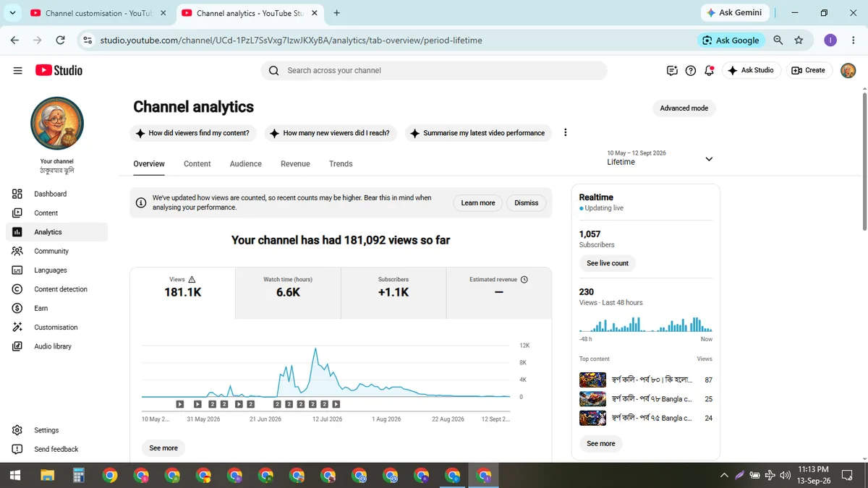Screen dimensions: 868x488
Task: Open Content detection in the sidebar
Action: 56,289
